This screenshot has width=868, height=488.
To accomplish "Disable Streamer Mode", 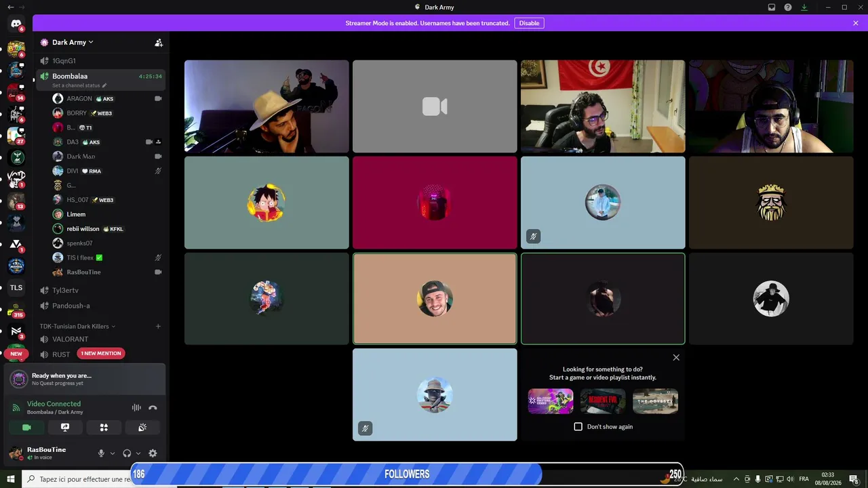I will coord(529,23).
